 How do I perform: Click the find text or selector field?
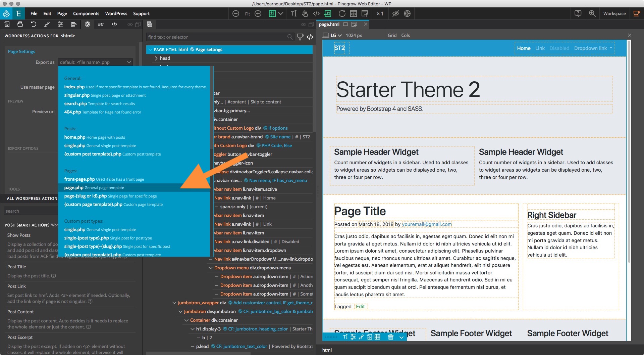point(220,37)
